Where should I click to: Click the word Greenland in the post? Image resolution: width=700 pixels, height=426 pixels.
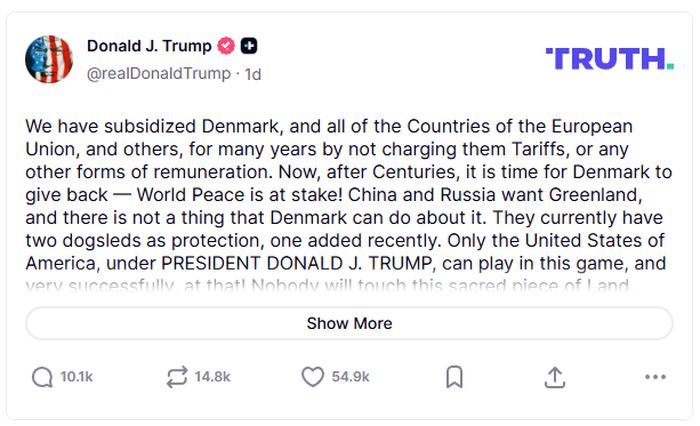(617, 219)
